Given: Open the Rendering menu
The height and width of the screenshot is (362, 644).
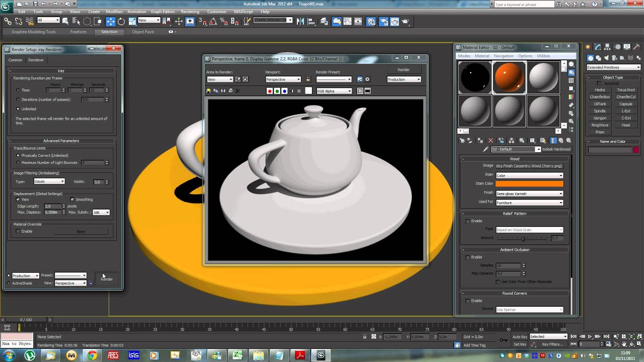Looking at the screenshot, I should pos(190,12).
